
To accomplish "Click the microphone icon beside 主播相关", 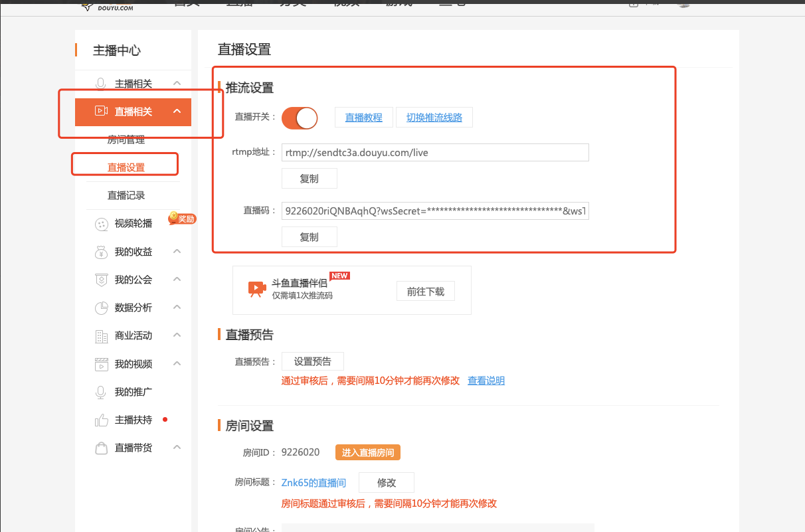I will 101,84.
